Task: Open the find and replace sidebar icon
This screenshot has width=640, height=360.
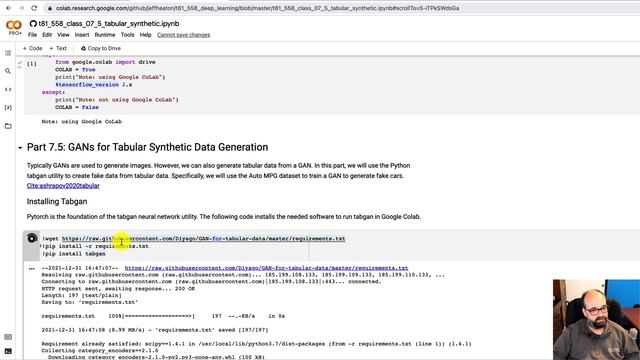Action: point(8,71)
